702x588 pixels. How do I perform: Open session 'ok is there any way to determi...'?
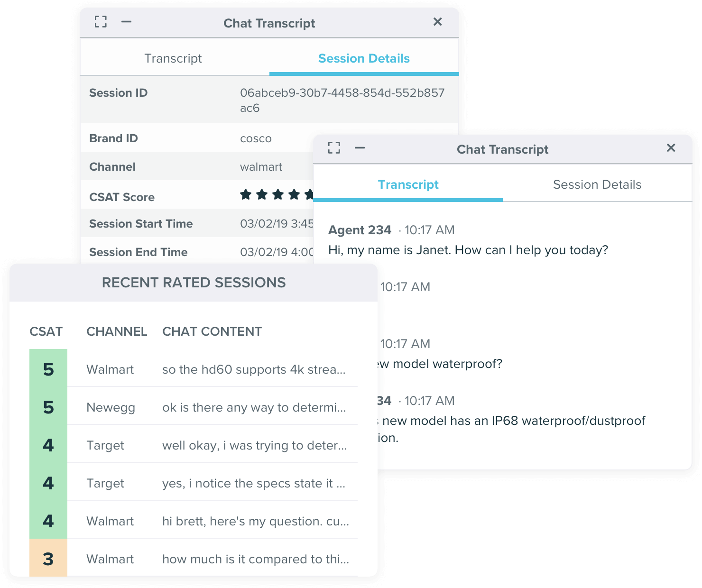click(x=254, y=407)
